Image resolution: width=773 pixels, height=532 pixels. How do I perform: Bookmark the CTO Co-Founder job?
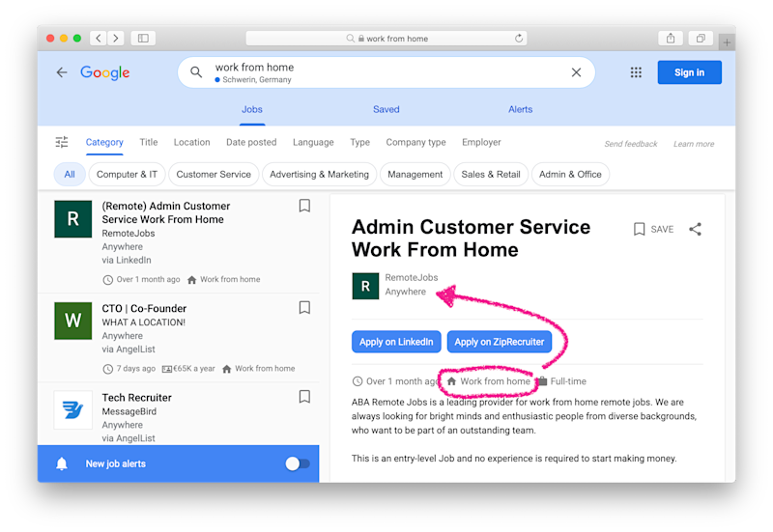304,307
